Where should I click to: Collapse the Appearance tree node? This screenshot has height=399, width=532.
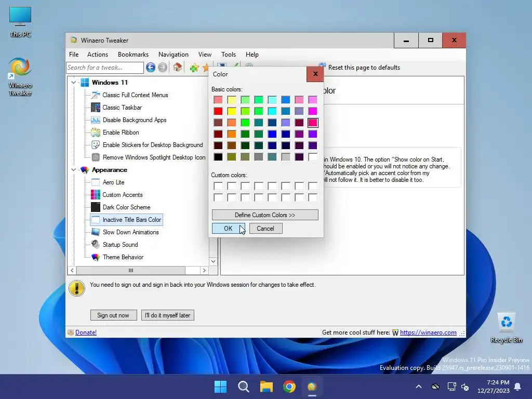tap(73, 170)
